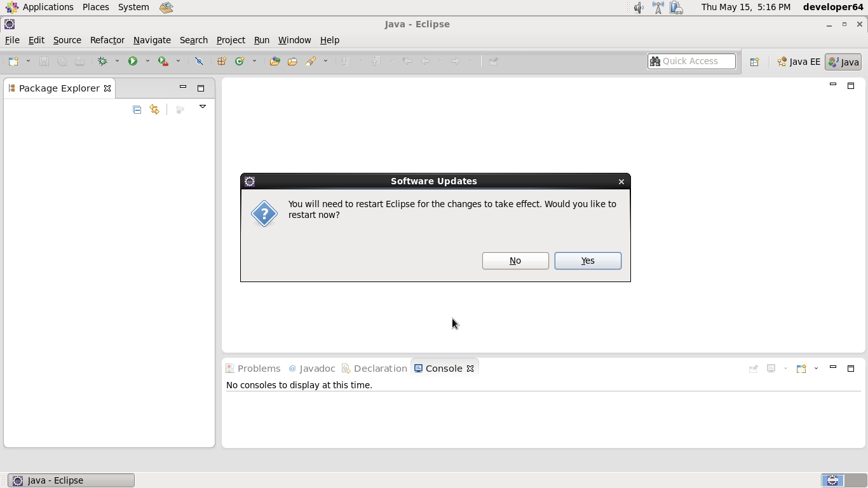Run the program with the green play icon
Image resolution: width=868 pixels, height=488 pixels.
(133, 62)
